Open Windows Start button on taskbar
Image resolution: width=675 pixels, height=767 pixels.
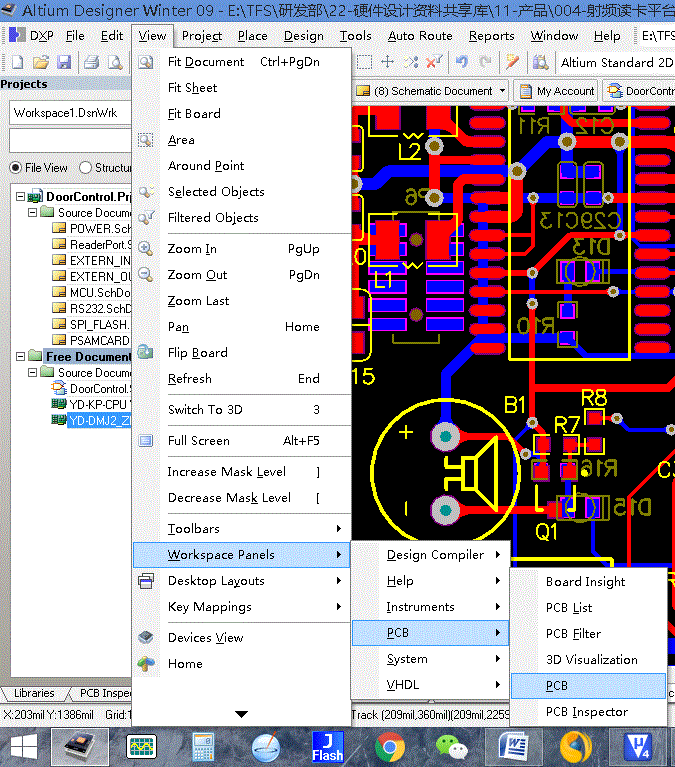pyautogui.click(x=23, y=747)
